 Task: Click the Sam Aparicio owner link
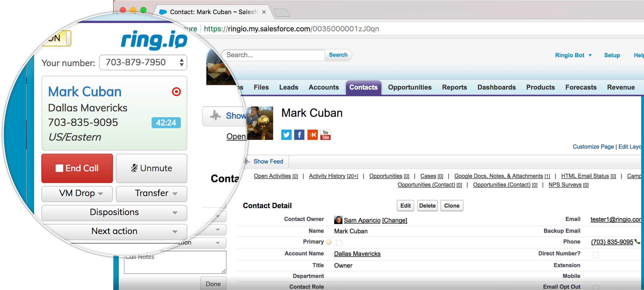pyautogui.click(x=362, y=220)
